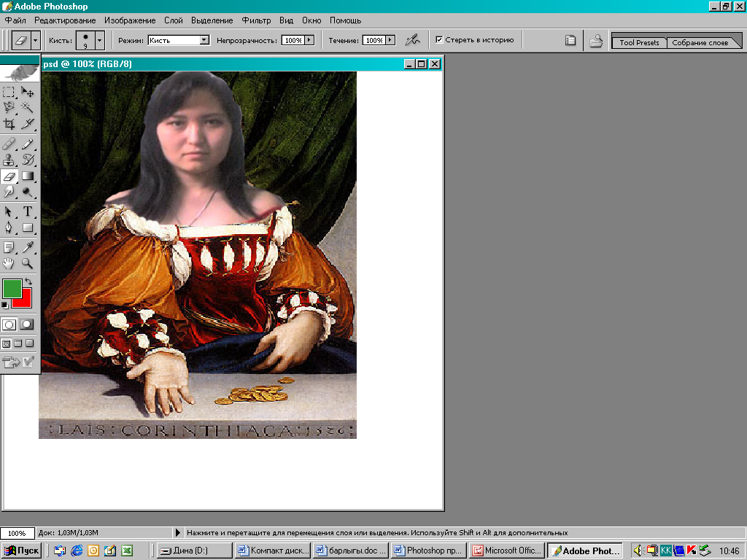Open the status bar info arrow menu
Screen dimensions: 747x560
pos(178,532)
